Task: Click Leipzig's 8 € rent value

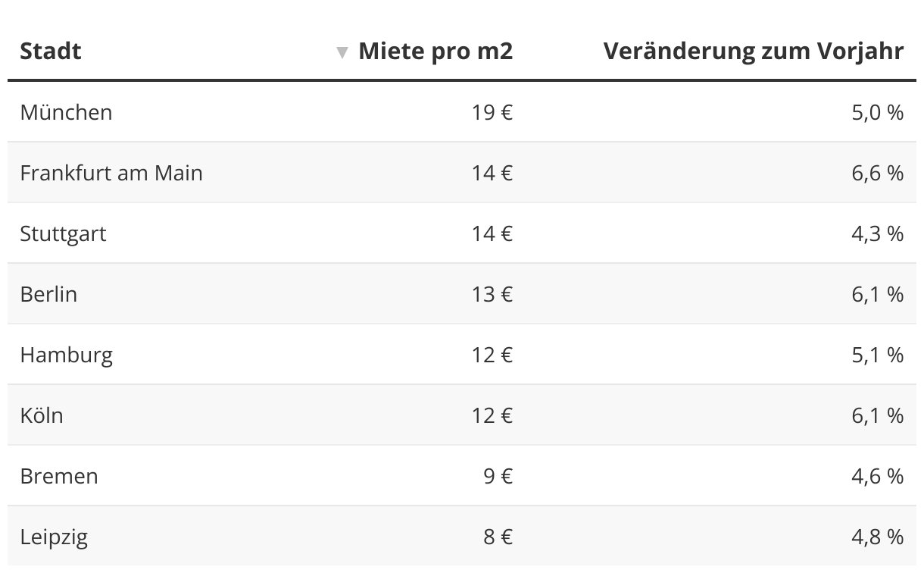Action: point(498,537)
